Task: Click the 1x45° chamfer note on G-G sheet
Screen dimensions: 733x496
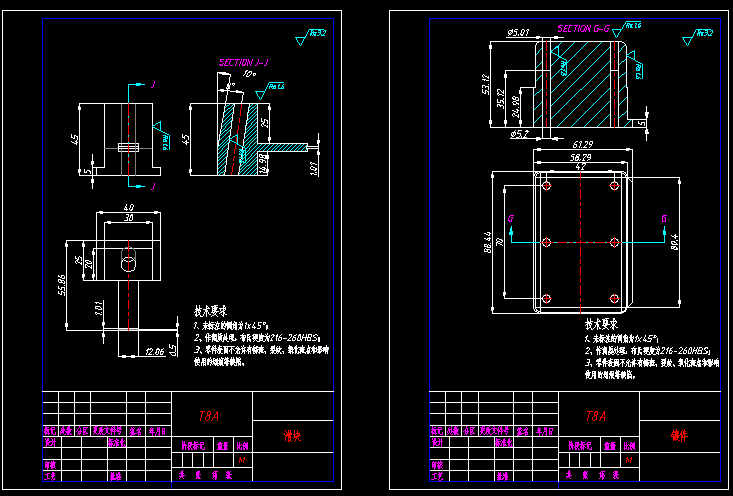Action: (x=622, y=338)
